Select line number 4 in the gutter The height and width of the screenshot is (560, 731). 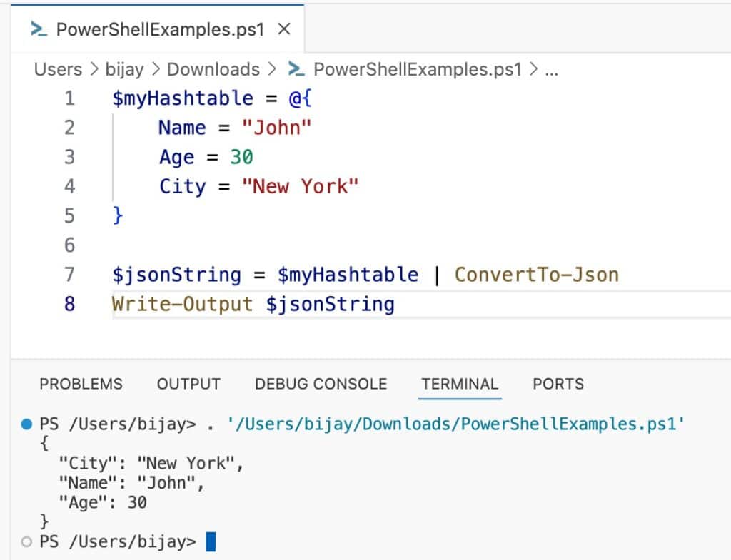tap(69, 186)
